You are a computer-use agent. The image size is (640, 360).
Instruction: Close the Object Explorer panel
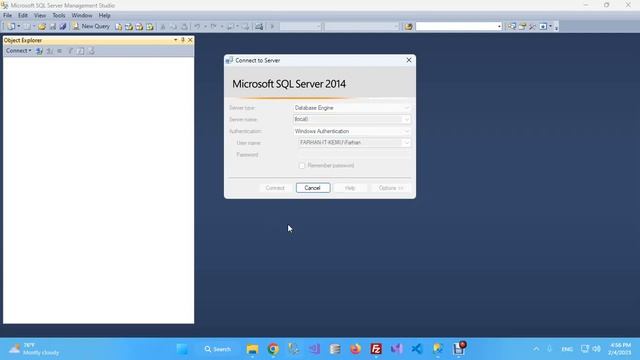190,40
